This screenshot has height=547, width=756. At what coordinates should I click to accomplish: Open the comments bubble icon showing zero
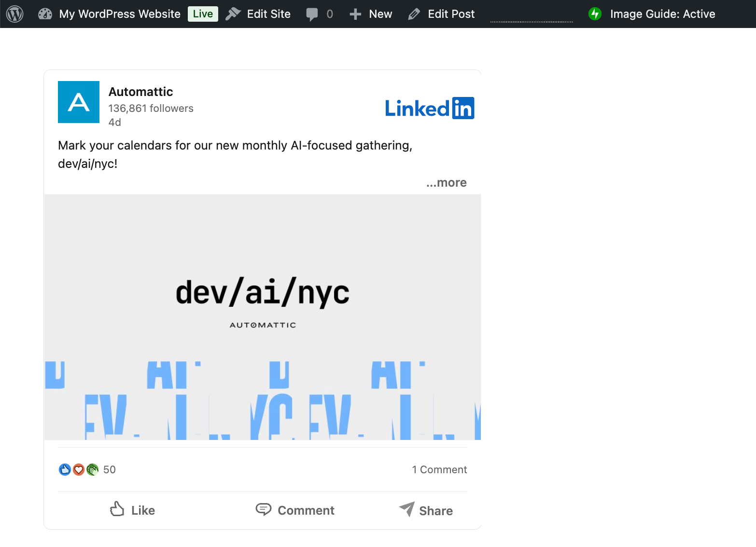[311, 14]
